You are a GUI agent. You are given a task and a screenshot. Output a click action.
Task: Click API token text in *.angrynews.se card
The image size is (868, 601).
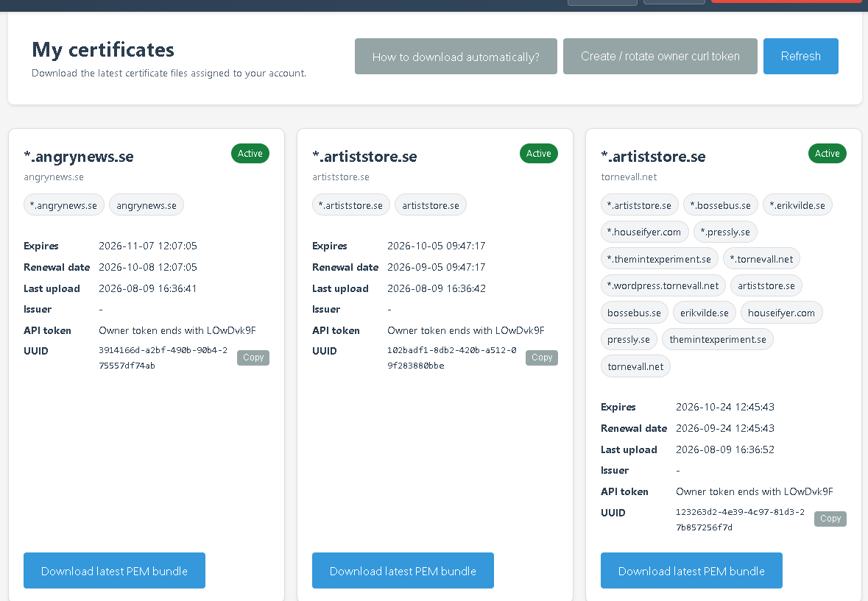(x=177, y=330)
